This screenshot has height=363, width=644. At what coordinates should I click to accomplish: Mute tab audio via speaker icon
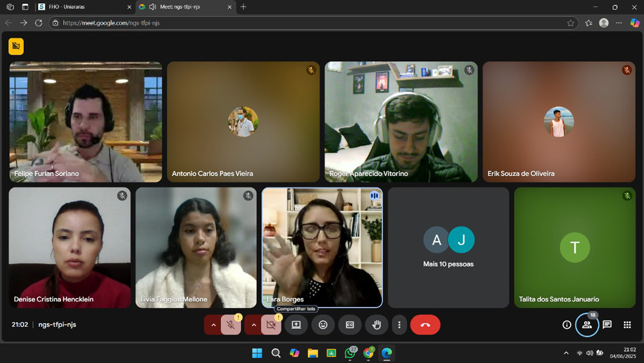[153, 6]
